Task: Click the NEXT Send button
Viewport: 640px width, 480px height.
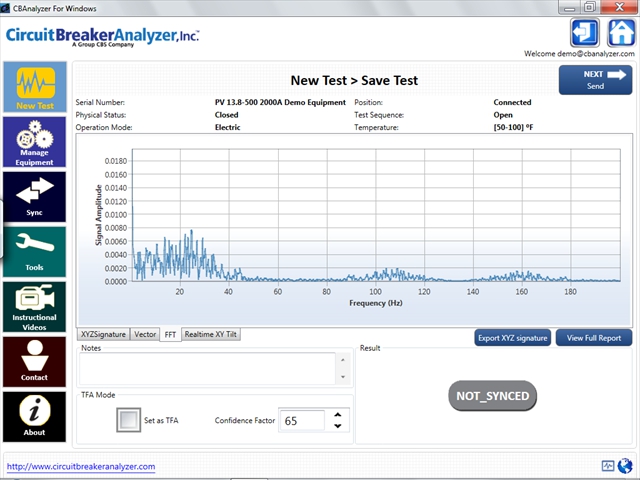Action: coord(596,80)
